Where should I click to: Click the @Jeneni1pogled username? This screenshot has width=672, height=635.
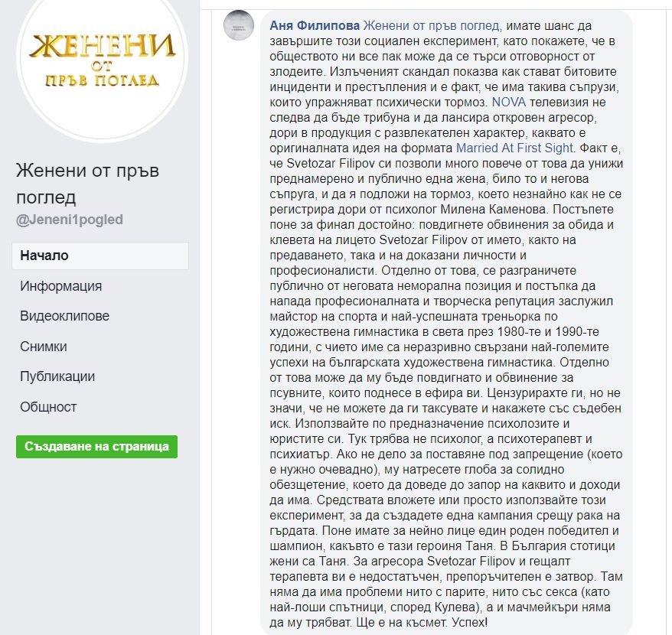tap(70, 220)
